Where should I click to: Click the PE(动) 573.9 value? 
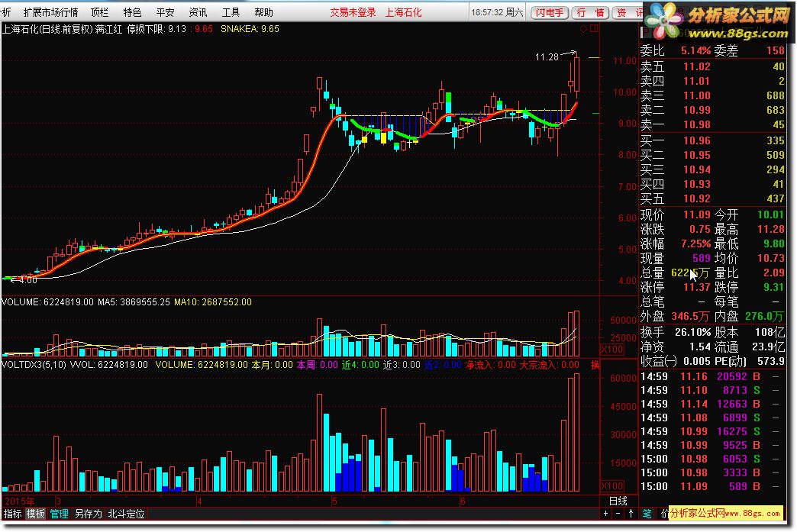pos(770,361)
